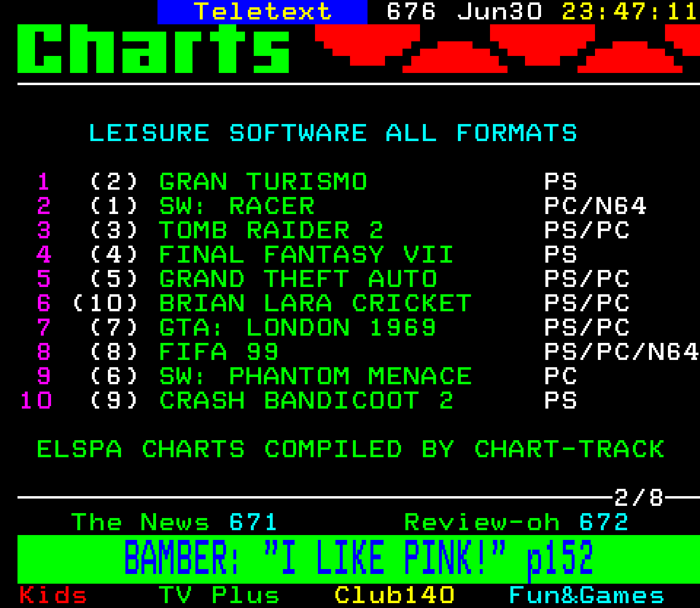Click the 2/8 subpage indicator
Screen dimensions: 700x608
pos(639,498)
